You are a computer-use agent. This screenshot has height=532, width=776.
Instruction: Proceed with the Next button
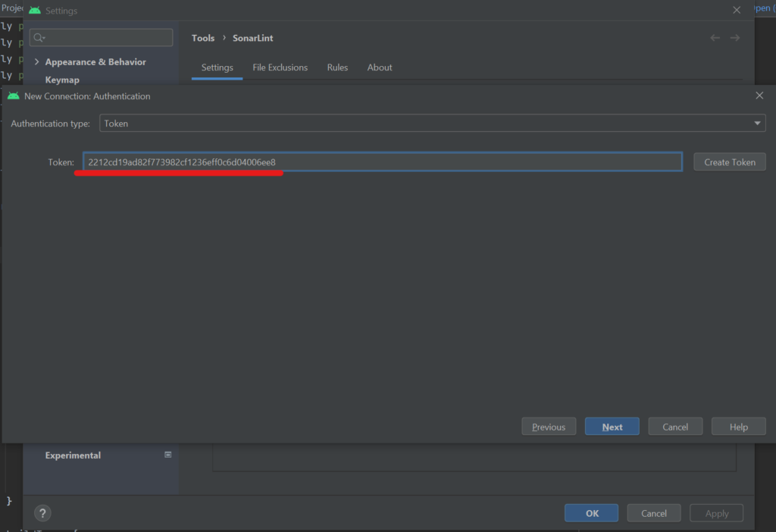pos(612,427)
